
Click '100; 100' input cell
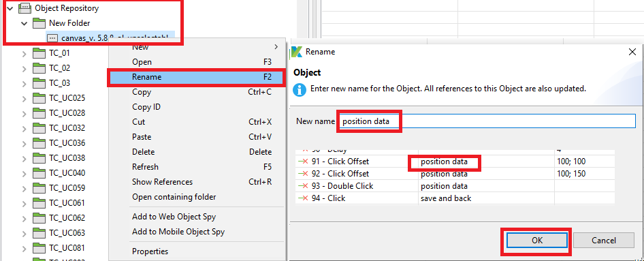click(584, 162)
